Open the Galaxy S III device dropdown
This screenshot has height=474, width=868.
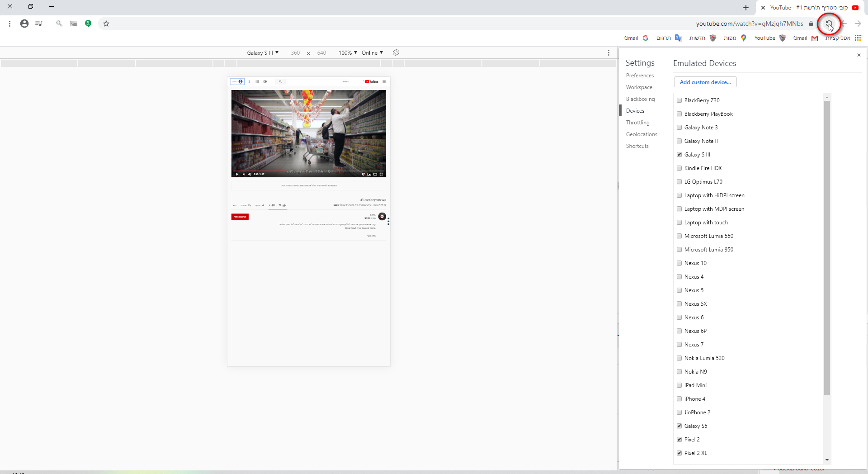tap(263, 53)
